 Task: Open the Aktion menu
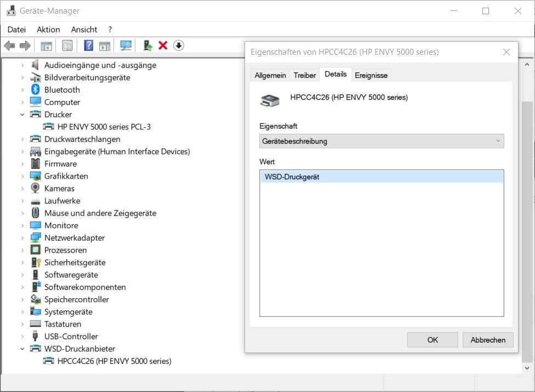48,30
